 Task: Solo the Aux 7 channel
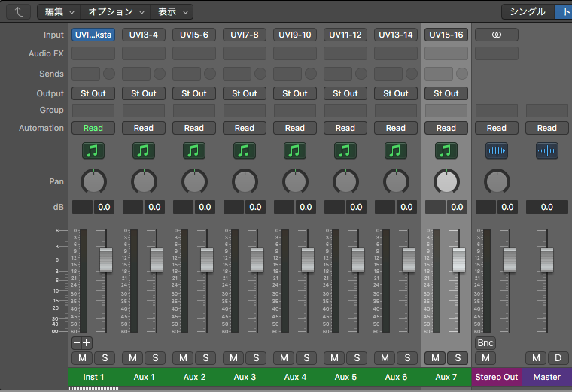click(458, 358)
